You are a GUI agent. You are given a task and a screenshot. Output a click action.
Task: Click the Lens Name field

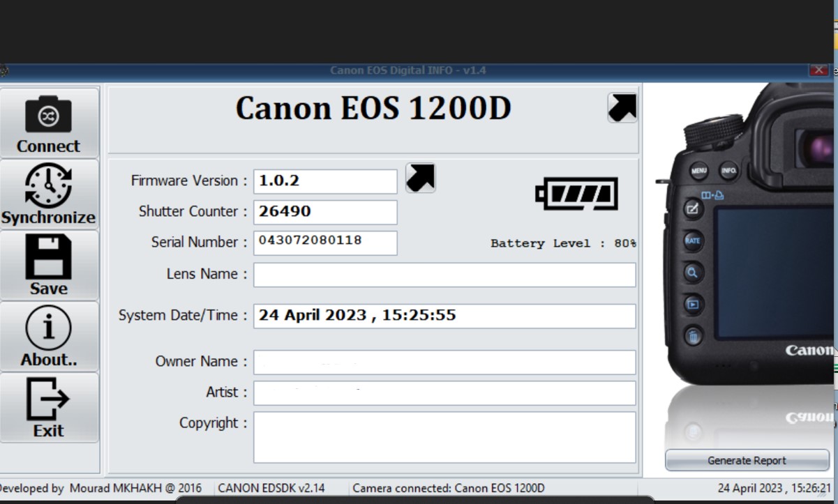444,275
